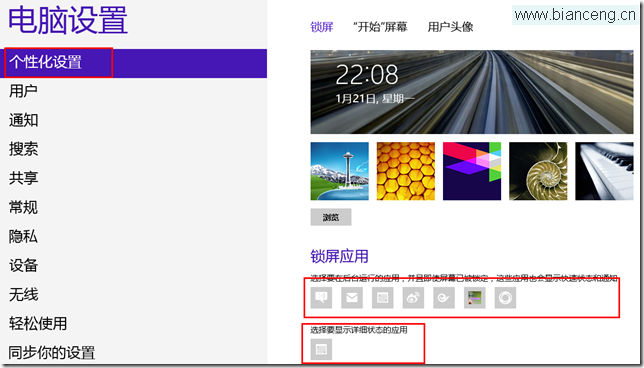Select the 锁屏 tab
The height and width of the screenshot is (368, 644).
click(322, 27)
